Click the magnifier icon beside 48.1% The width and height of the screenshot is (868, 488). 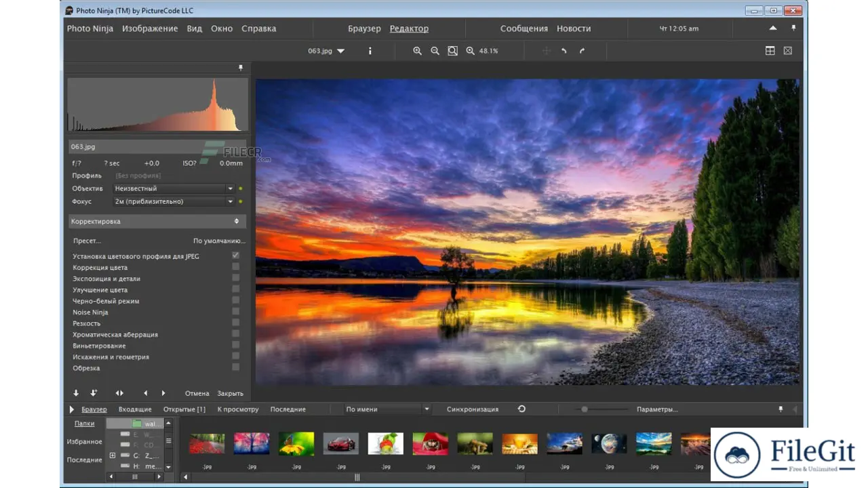(470, 51)
